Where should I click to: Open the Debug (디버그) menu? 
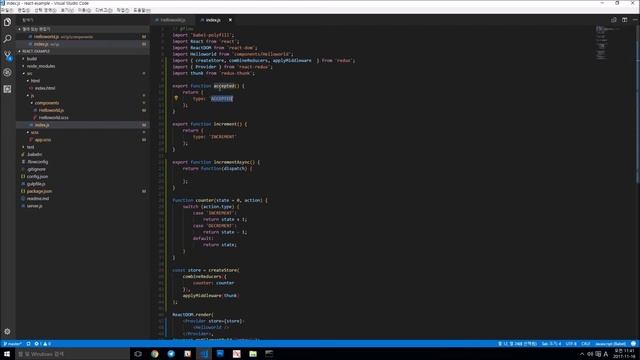pos(104,10)
